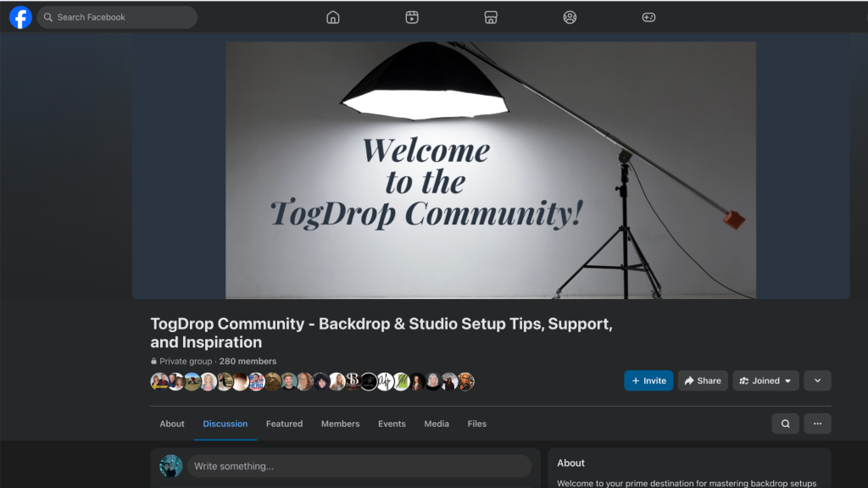Click the Share button
The height and width of the screenshot is (488, 868).
tap(703, 380)
